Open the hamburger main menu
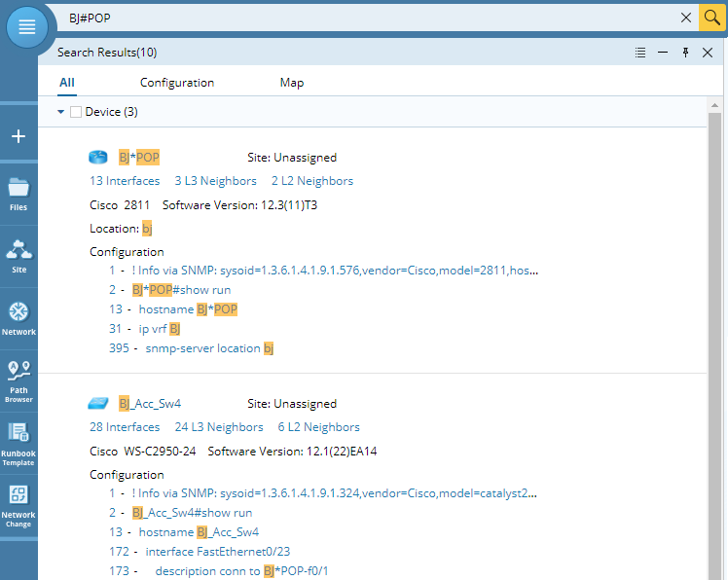The width and height of the screenshot is (728, 580). 27,26
